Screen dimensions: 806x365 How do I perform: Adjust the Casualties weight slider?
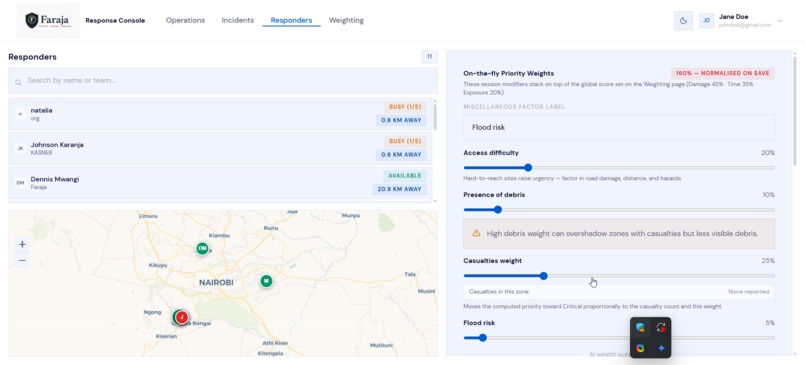coord(618,276)
